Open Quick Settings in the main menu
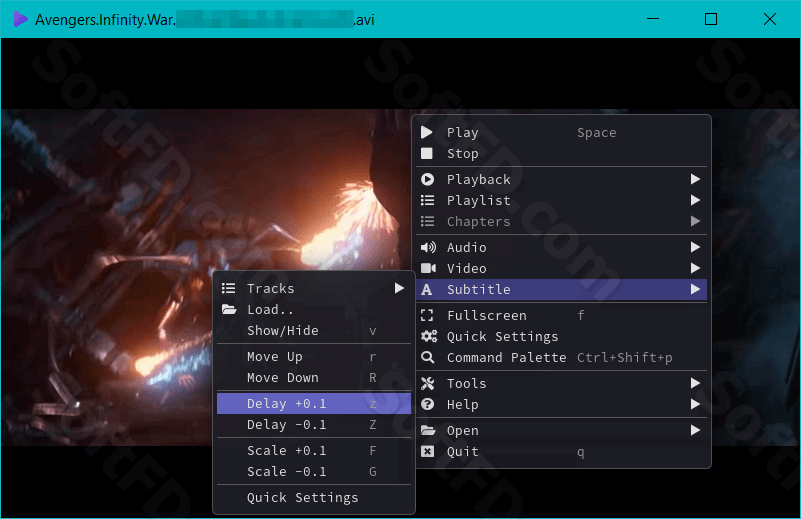The height and width of the screenshot is (519, 801). click(561, 336)
